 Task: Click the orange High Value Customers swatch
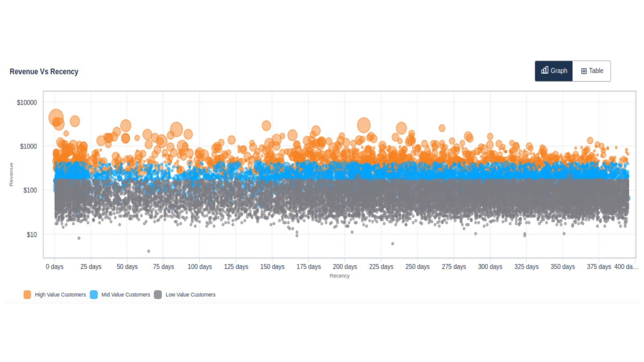(27, 295)
